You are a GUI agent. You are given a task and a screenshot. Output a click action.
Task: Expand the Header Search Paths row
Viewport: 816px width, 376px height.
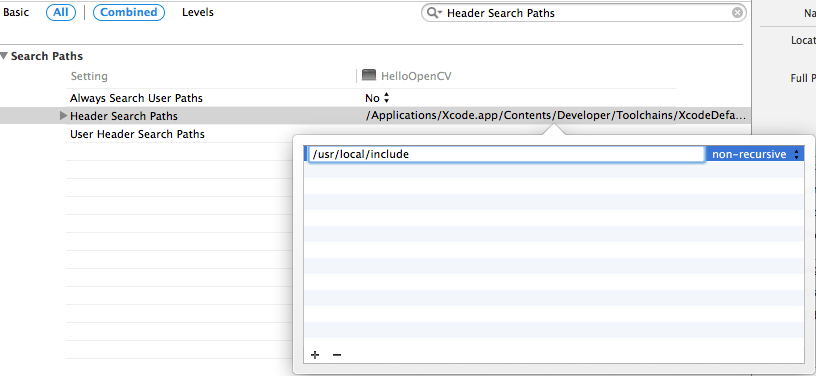point(63,116)
